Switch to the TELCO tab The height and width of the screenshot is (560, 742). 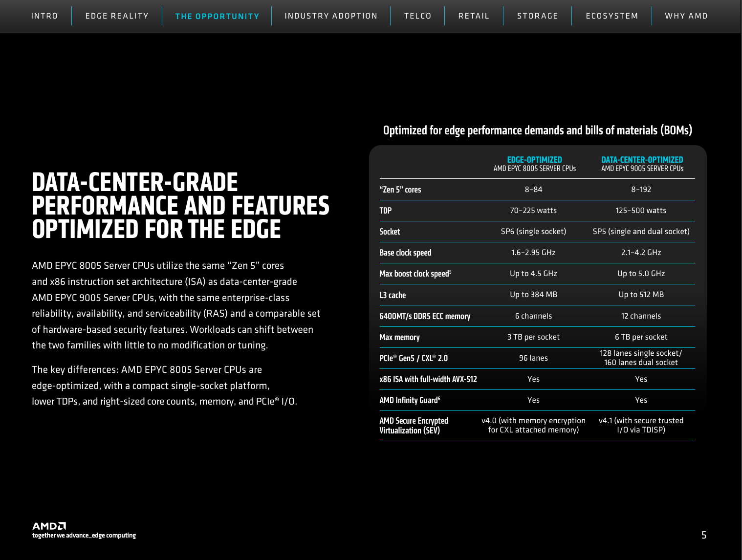click(417, 16)
